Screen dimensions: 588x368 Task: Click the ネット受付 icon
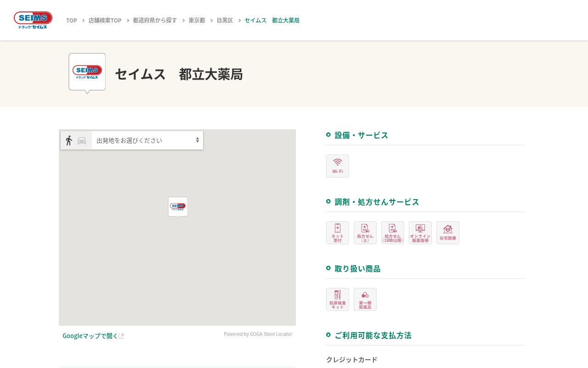(x=338, y=233)
